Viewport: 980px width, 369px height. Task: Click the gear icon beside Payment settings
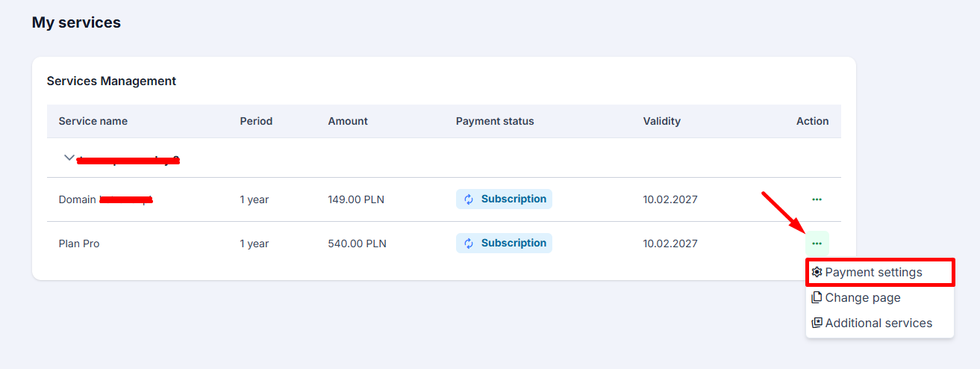(x=817, y=273)
